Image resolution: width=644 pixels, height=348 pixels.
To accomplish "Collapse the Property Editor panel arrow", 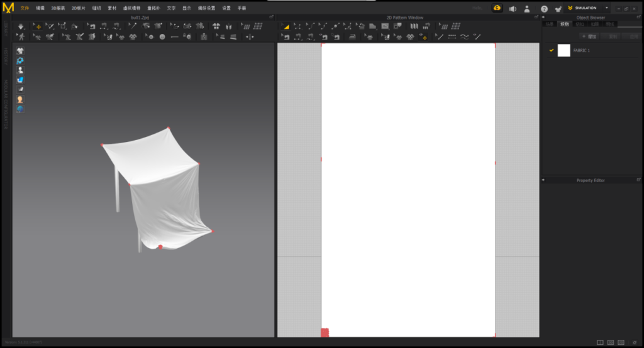I will tap(543, 180).
